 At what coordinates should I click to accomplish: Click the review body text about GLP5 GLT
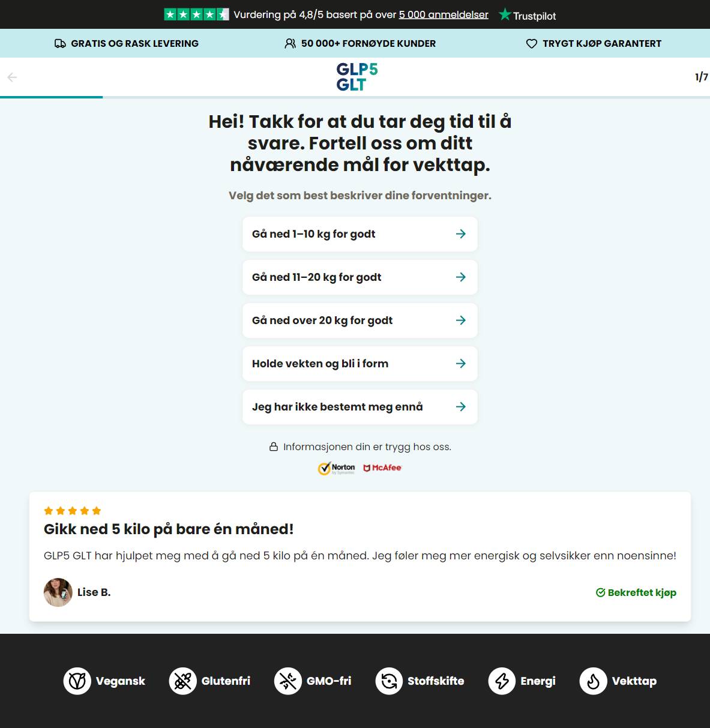(x=360, y=556)
